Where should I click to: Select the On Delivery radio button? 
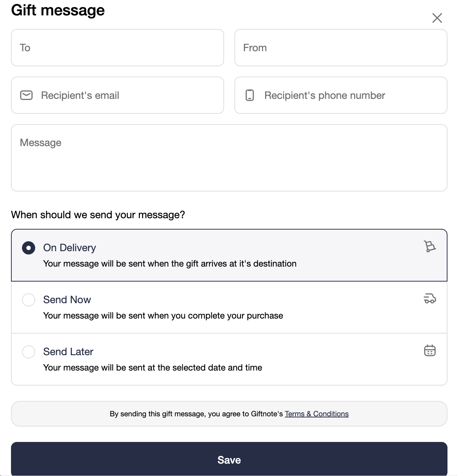tap(29, 248)
